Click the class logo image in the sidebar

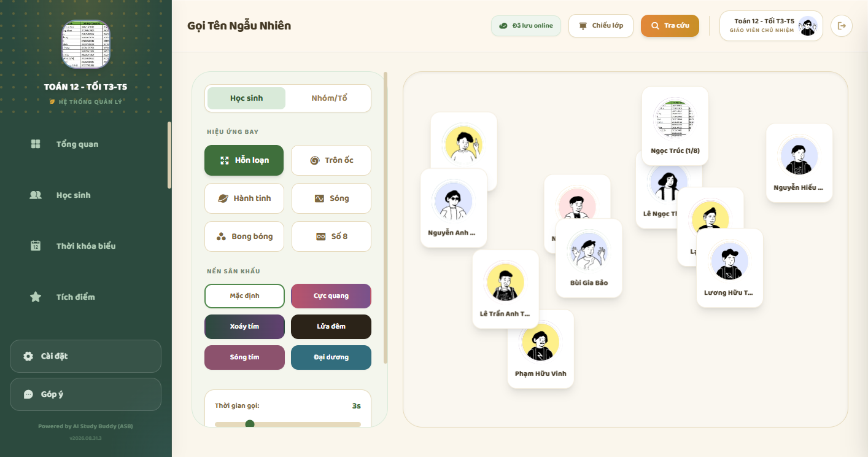click(x=86, y=44)
